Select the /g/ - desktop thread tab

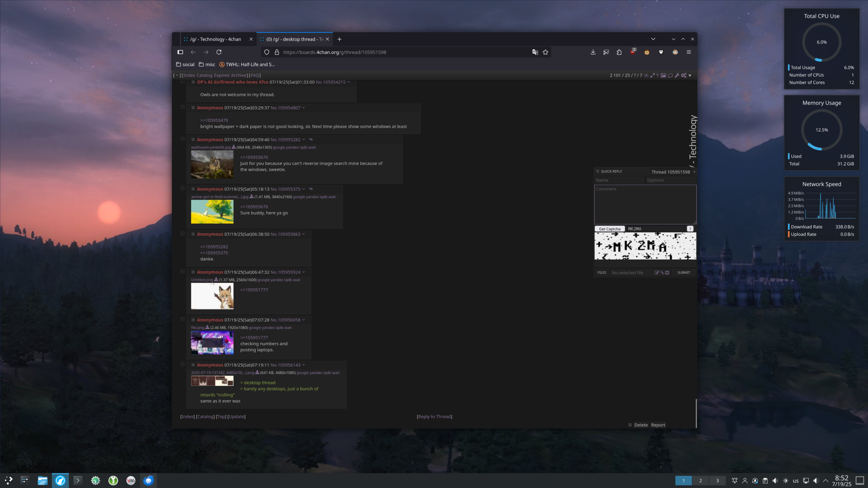[294, 39]
